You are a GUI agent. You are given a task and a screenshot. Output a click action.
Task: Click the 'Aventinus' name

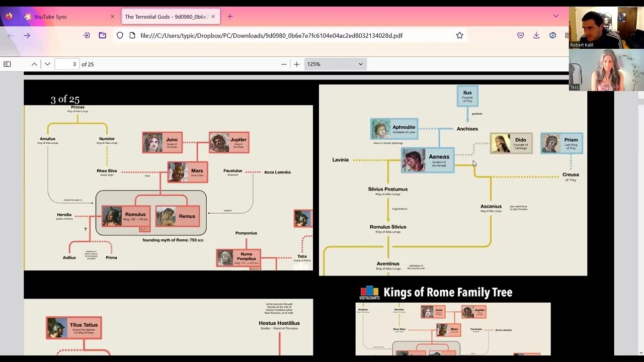[x=388, y=263]
